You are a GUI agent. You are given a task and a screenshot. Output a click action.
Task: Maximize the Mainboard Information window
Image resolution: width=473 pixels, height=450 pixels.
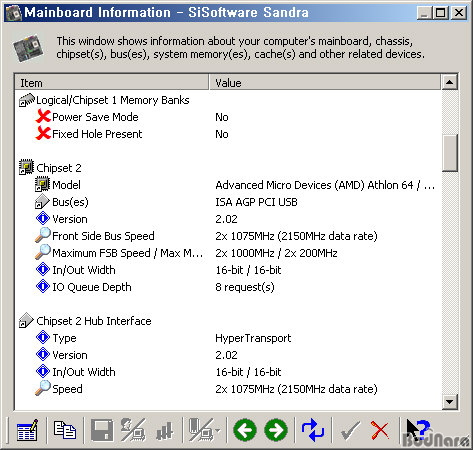pos(440,13)
